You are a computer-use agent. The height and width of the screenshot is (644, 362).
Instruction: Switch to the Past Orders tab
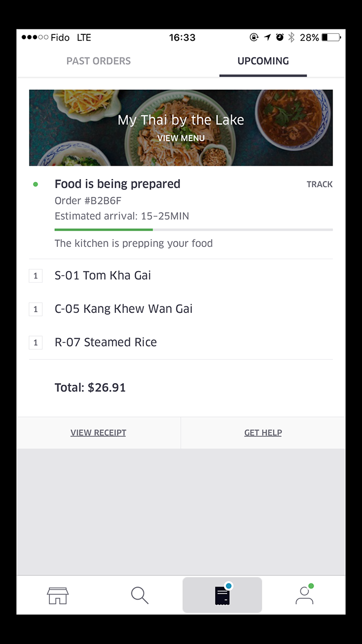click(x=99, y=61)
